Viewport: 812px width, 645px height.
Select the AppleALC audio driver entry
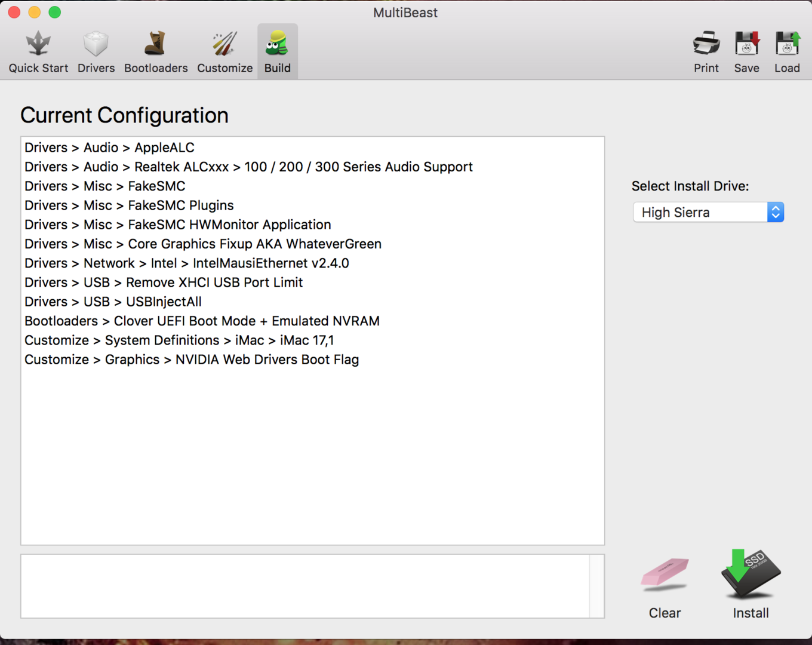coord(109,148)
